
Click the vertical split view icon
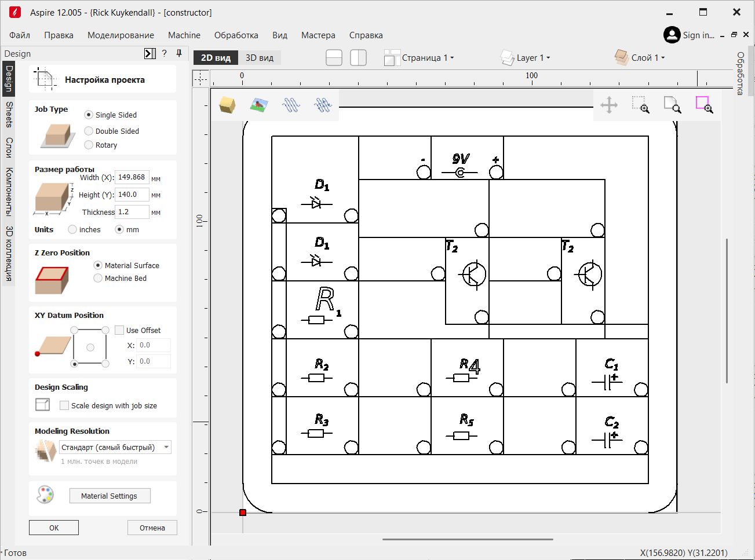pos(359,57)
